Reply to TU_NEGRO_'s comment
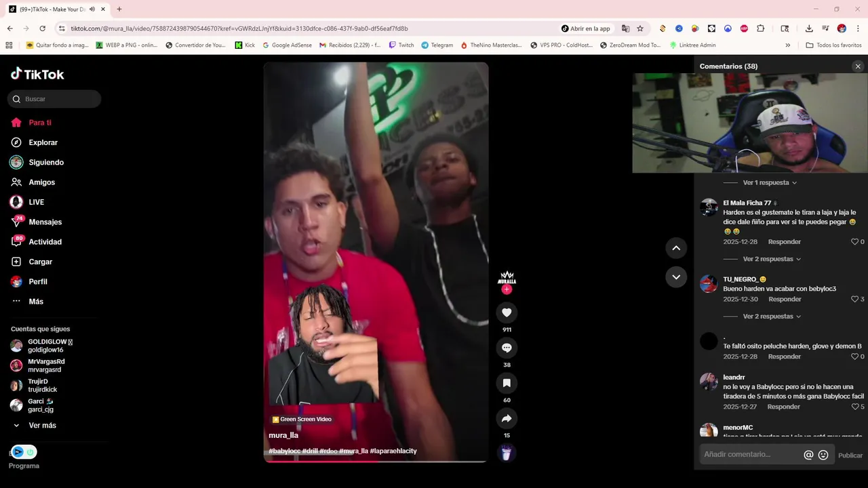 click(x=785, y=299)
